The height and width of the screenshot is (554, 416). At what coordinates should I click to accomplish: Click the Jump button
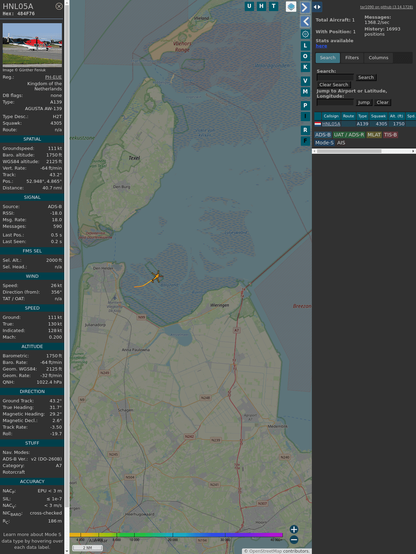pos(363,102)
